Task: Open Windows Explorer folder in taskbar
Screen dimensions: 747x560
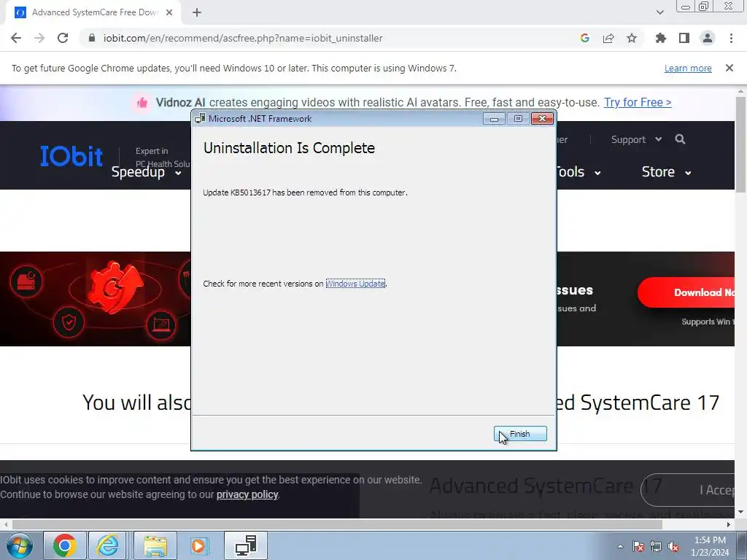Action: [155, 545]
